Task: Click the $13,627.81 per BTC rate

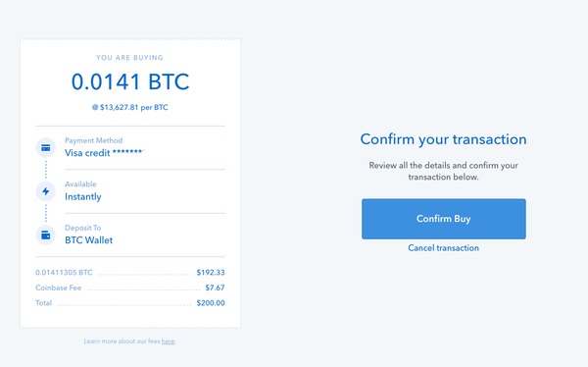Action: tap(130, 107)
